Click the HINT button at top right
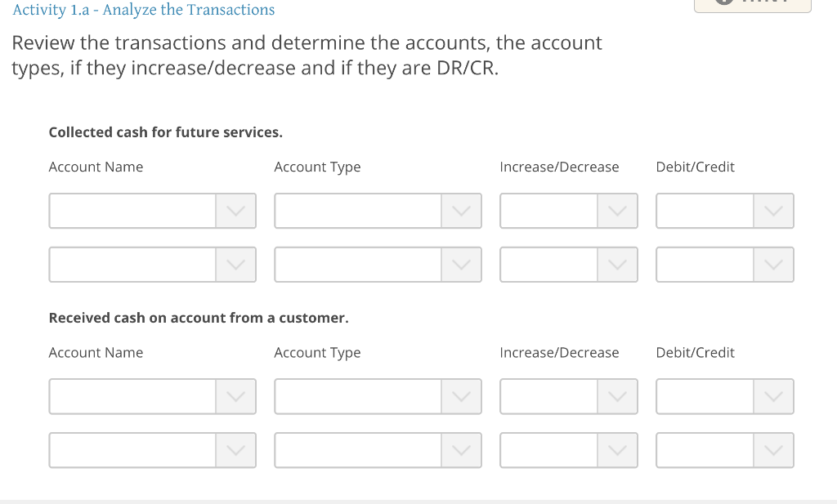The width and height of the screenshot is (837, 504). tap(752, 5)
